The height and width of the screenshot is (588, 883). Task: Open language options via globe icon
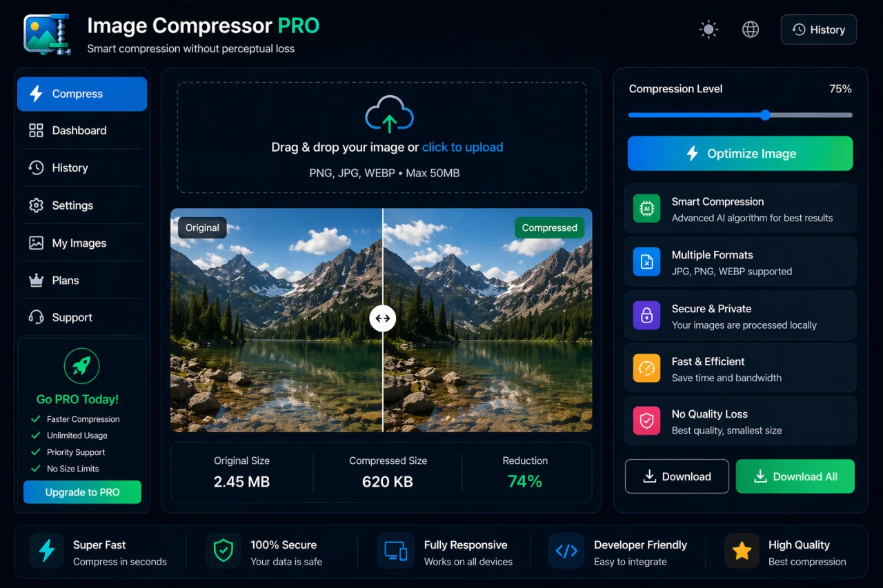pyautogui.click(x=751, y=30)
